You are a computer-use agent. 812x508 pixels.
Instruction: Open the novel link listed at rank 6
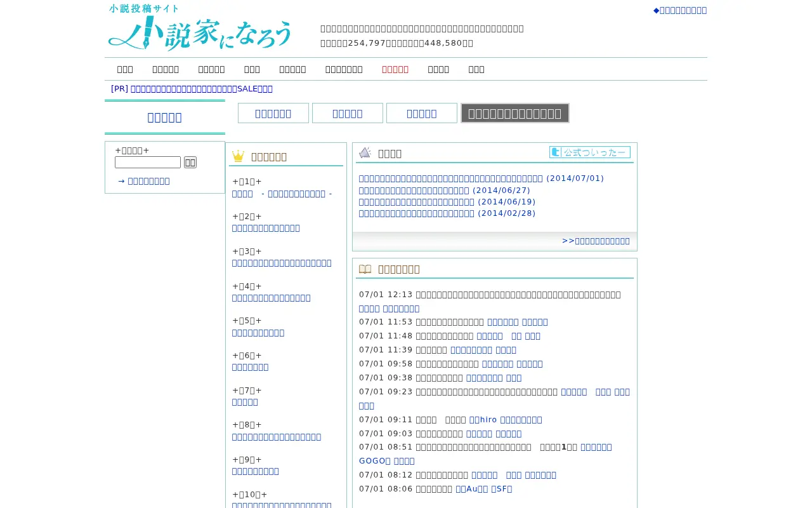[x=251, y=367]
